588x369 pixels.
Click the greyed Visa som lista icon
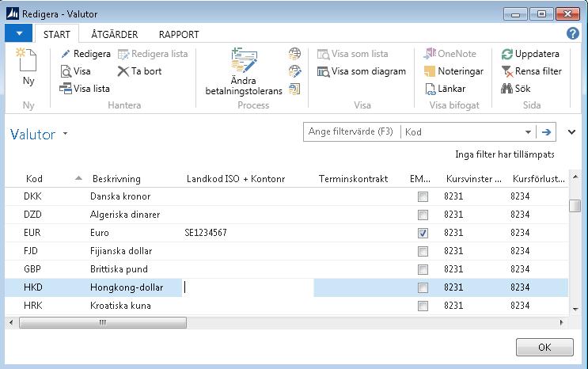(x=323, y=55)
